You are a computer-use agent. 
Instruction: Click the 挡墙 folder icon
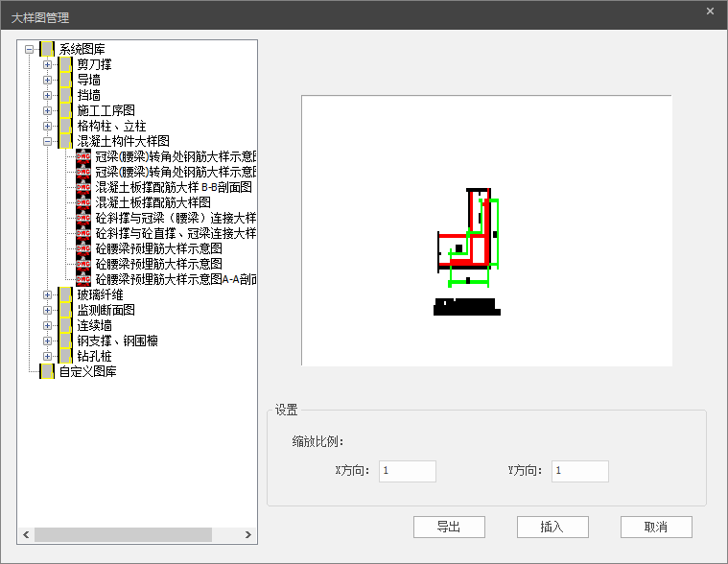point(65,95)
